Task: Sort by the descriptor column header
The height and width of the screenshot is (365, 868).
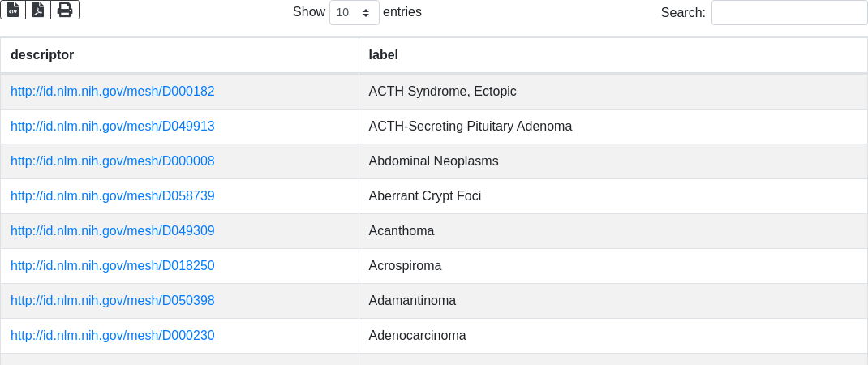Action: 42,55
